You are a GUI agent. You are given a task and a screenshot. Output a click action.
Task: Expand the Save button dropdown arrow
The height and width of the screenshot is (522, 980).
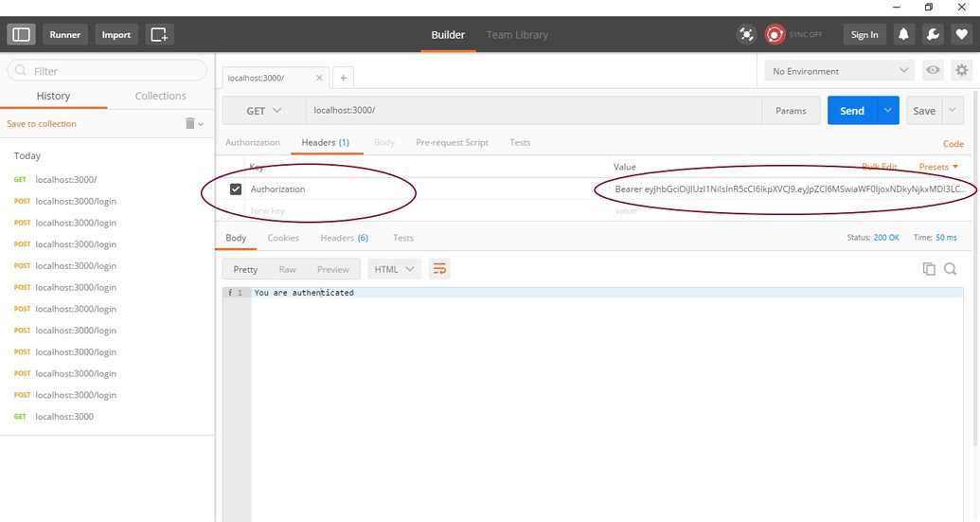point(952,110)
